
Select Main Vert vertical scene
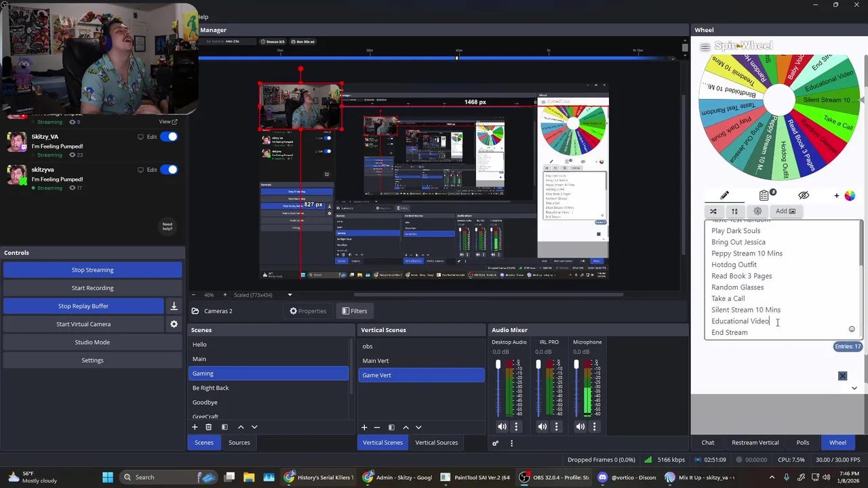click(422, 361)
